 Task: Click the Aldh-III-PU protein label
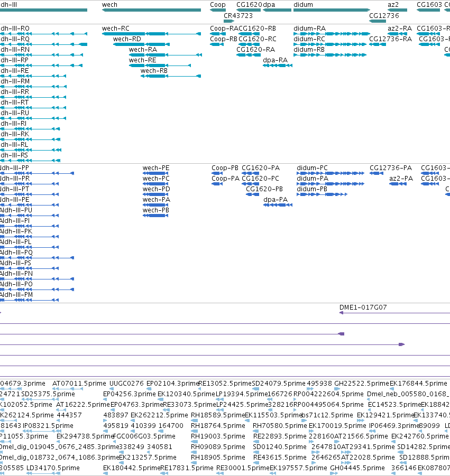(x=16, y=210)
